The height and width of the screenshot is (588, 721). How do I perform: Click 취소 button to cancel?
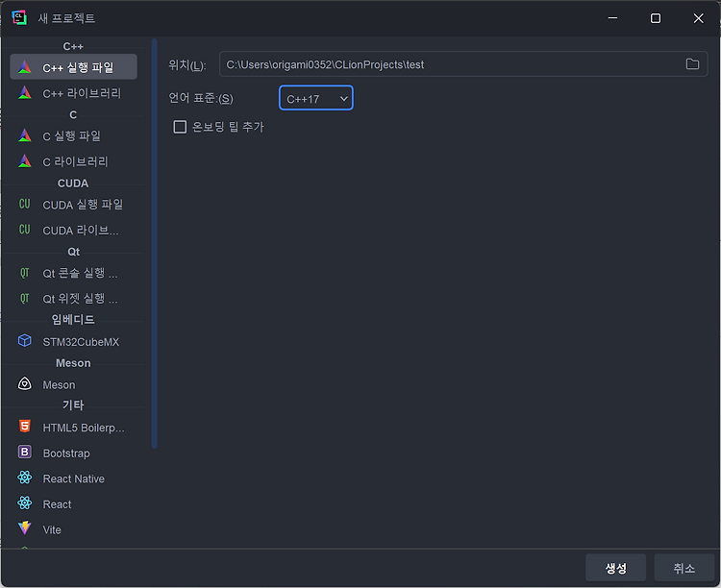pos(684,568)
